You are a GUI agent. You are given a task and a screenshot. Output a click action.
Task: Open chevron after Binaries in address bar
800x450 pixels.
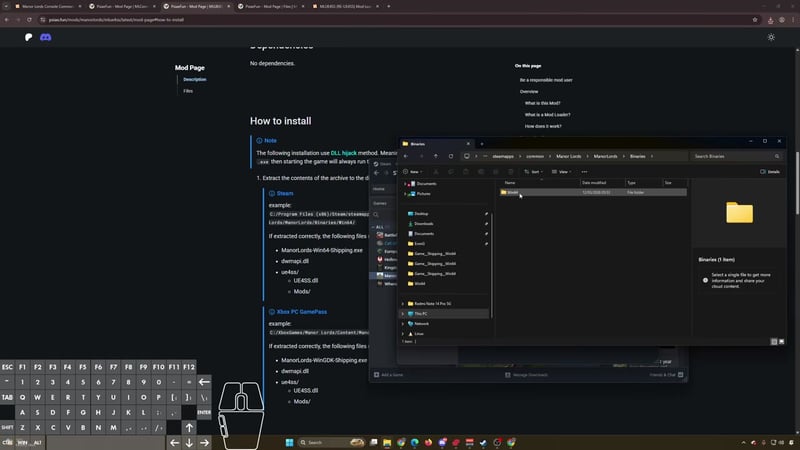(x=652, y=156)
